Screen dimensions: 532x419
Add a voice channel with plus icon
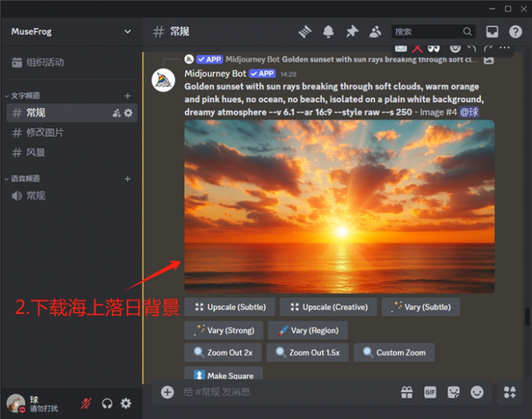pyautogui.click(x=128, y=179)
